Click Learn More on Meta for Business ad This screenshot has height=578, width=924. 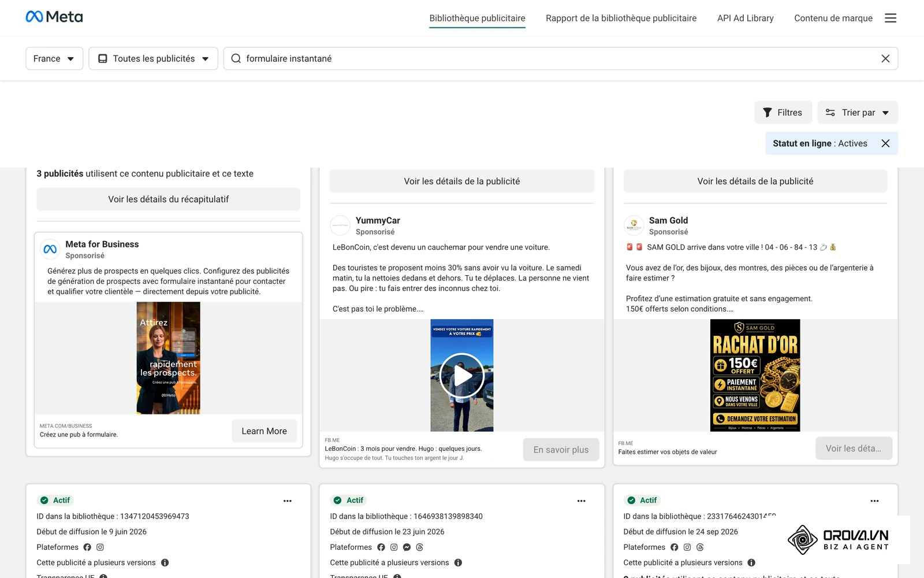264,431
